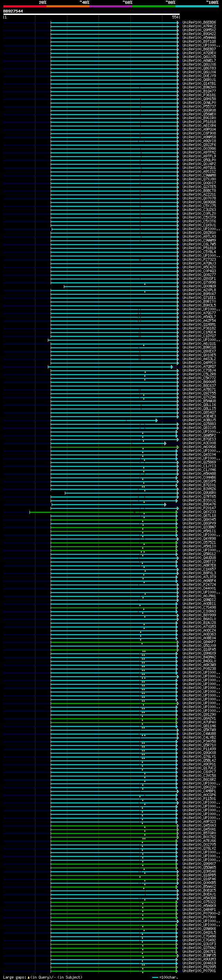Click the purple ~60% identity legend segment
The width and height of the screenshot is (222, 980).
tap(111, 6)
